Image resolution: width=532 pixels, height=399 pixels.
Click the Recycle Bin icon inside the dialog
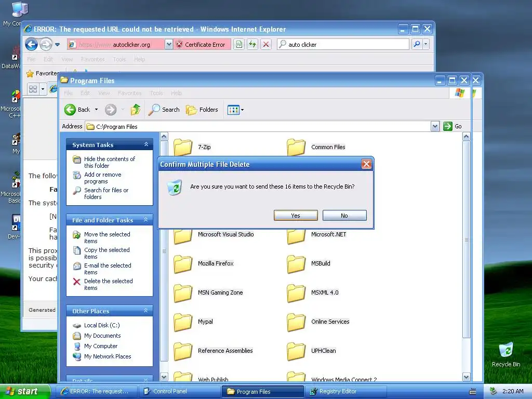click(175, 187)
